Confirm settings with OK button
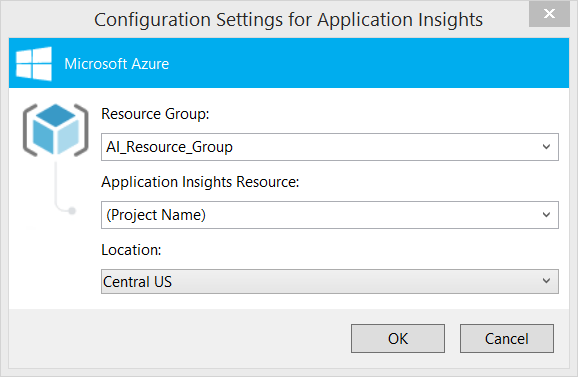This screenshot has height=377, width=578. pyautogui.click(x=398, y=338)
